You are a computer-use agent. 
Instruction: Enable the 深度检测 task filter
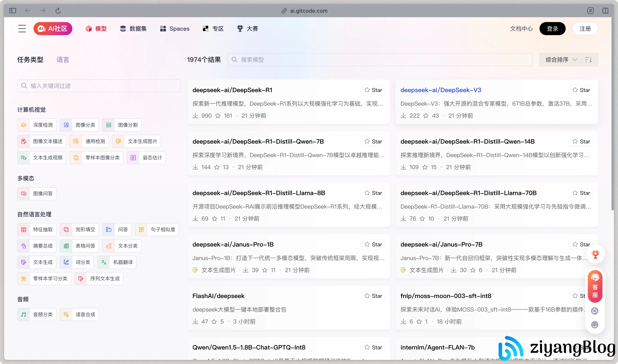[x=37, y=125]
